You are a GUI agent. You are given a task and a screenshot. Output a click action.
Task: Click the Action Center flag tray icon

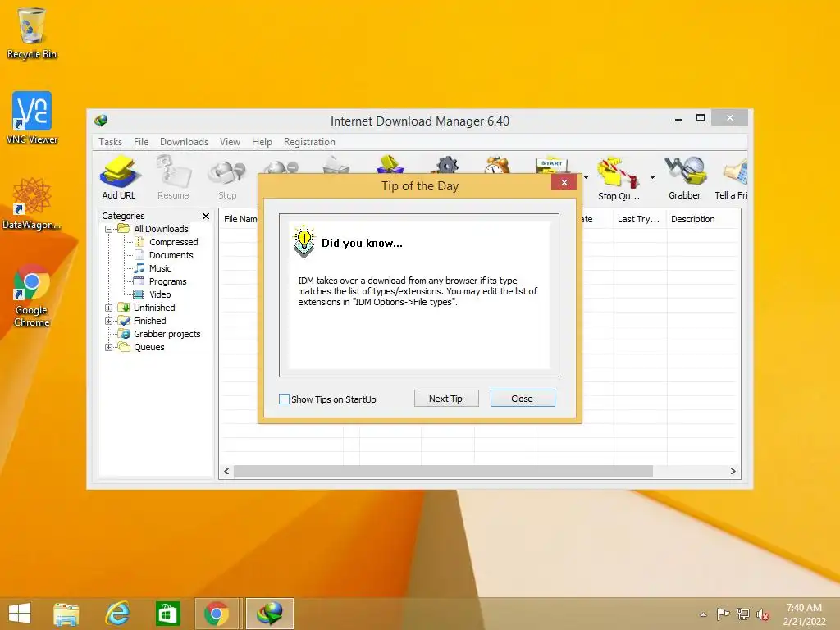click(x=723, y=614)
